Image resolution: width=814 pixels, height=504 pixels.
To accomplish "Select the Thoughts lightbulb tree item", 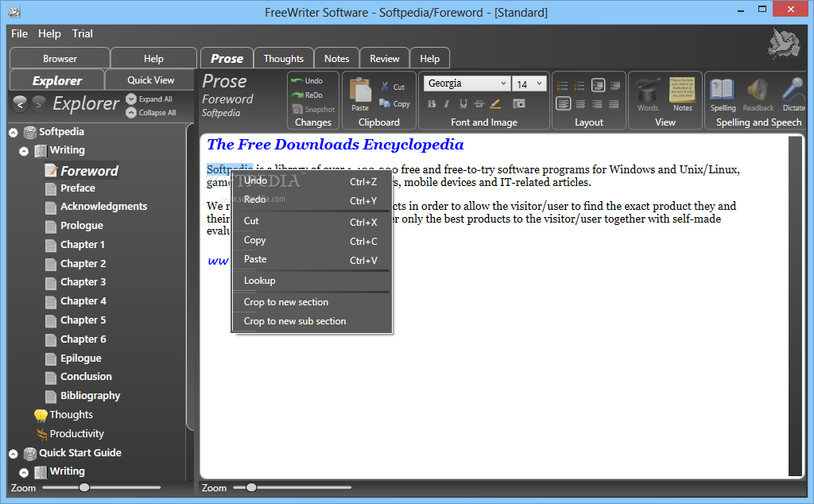I will click(64, 415).
